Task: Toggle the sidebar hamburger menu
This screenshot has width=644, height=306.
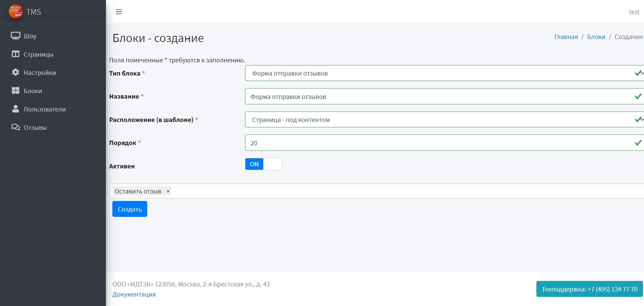Action: (x=119, y=12)
